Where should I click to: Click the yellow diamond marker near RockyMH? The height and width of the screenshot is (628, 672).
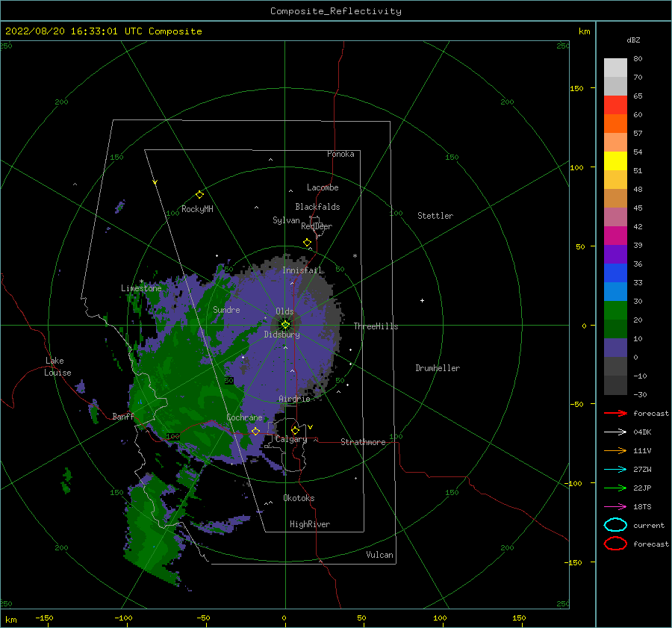click(x=199, y=195)
